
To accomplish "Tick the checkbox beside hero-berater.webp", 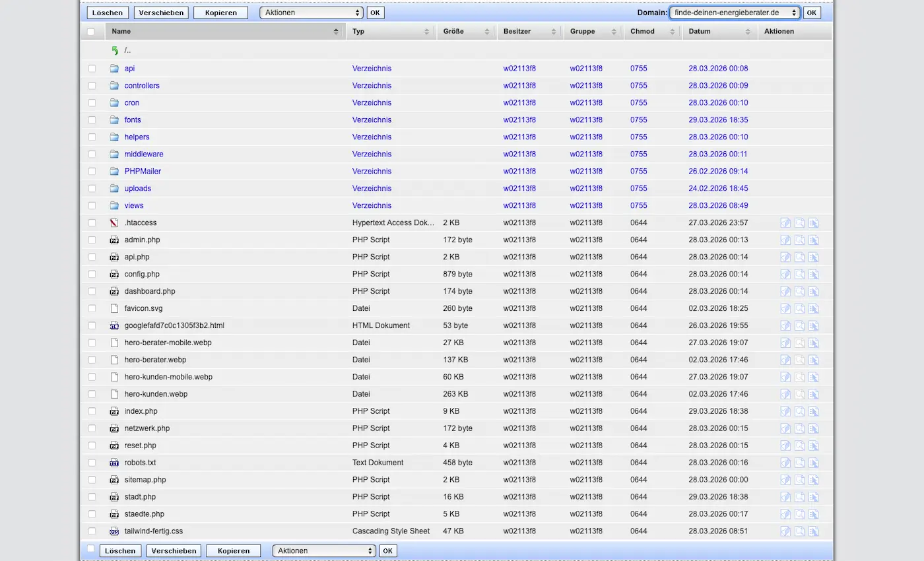I will point(92,360).
